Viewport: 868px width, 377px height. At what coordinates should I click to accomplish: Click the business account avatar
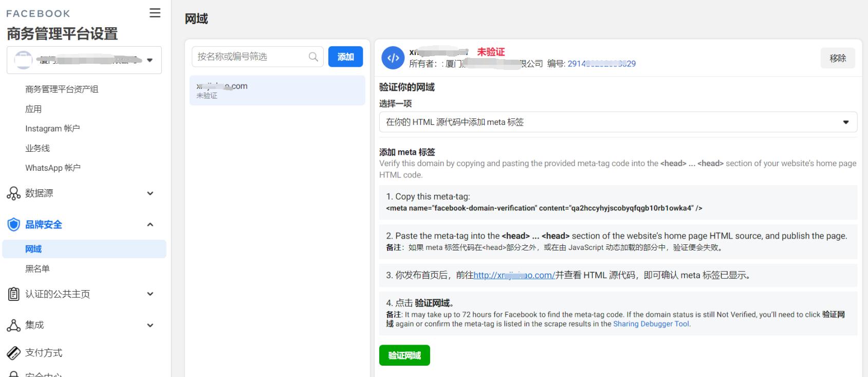[23, 60]
